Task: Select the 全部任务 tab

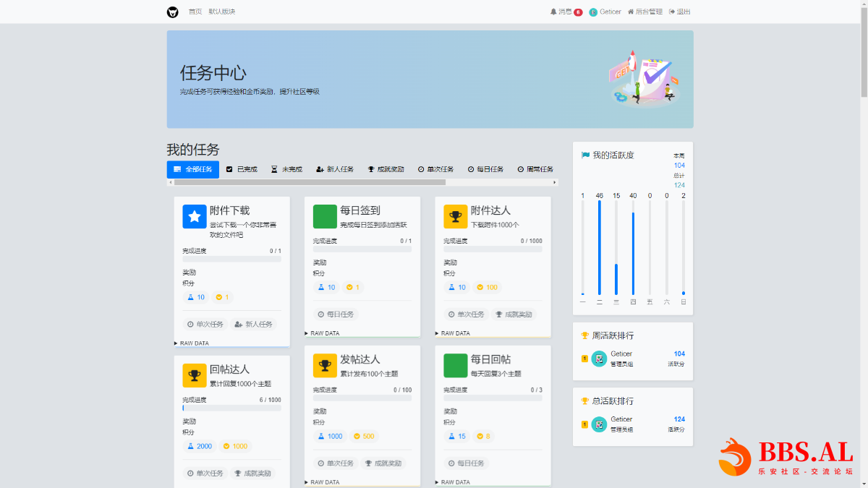Action: pos(193,169)
